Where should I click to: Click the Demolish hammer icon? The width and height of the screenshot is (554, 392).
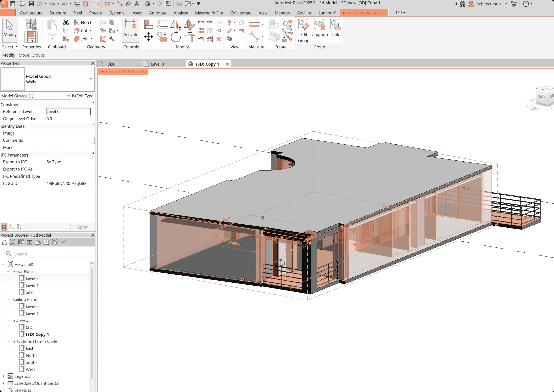pos(112,39)
